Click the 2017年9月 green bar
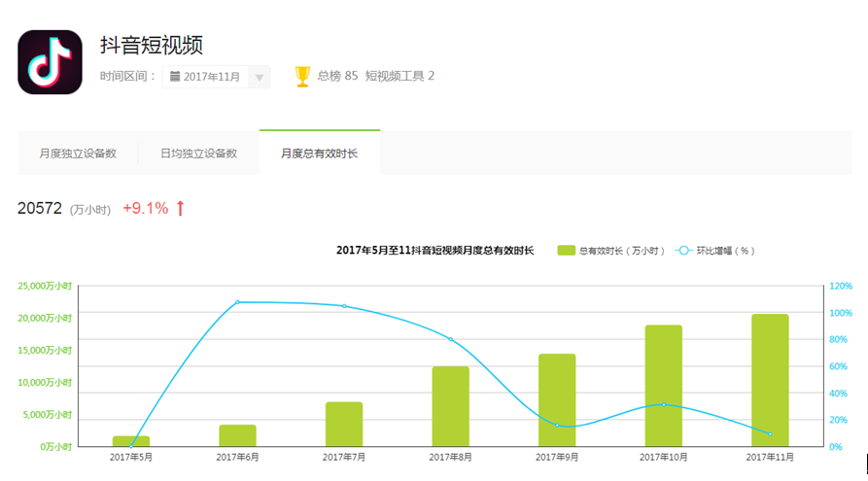Viewport: 868px width, 481px height. coord(557,399)
